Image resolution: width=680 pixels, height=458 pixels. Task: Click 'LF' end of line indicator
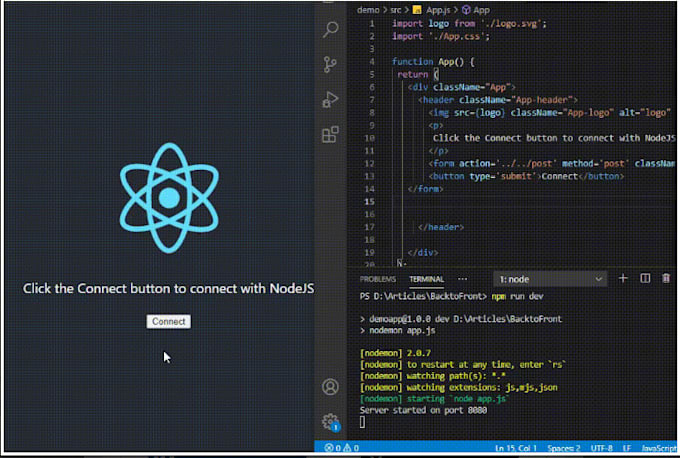[x=627, y=448]
